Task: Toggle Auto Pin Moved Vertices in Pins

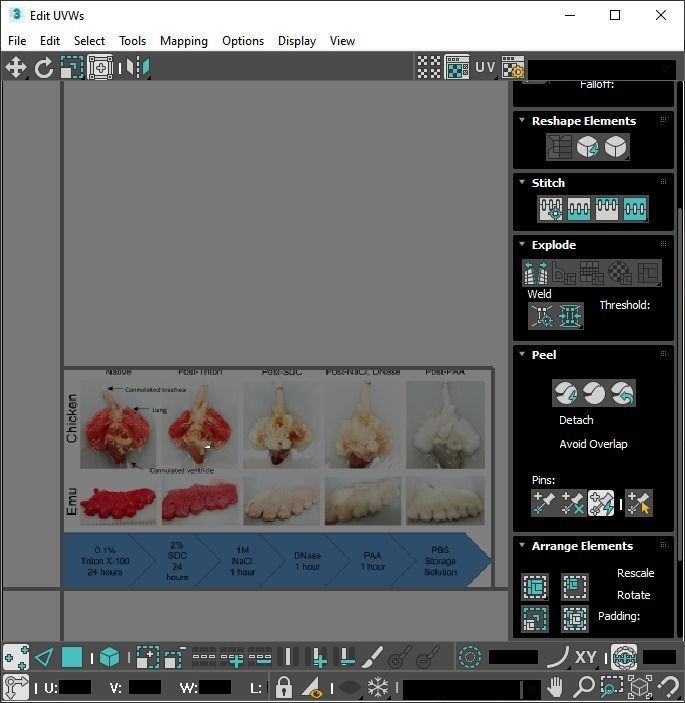Action: click(x=601, y=503)
